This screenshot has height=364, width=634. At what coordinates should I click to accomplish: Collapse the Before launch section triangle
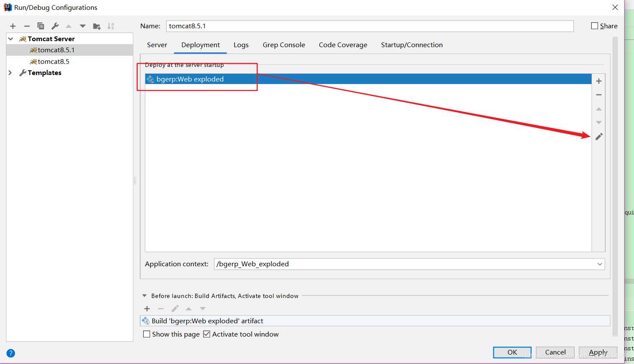coord(144,295)
